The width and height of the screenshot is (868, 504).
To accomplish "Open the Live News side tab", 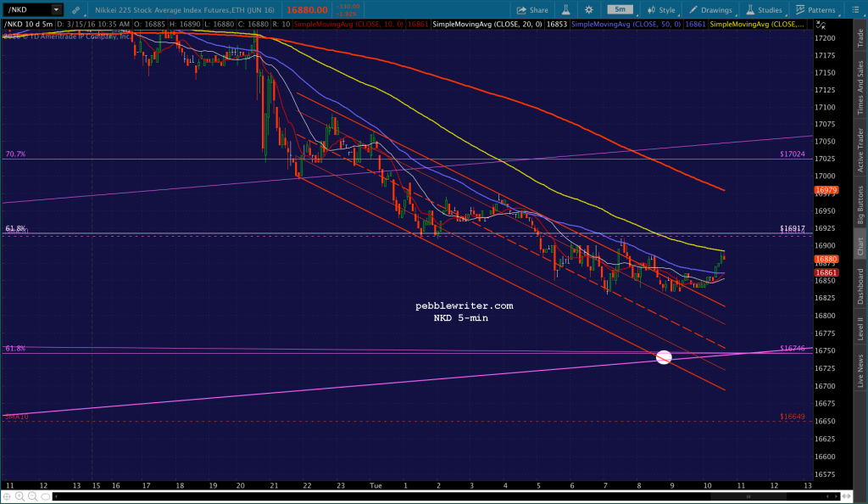I will point(860,371).
